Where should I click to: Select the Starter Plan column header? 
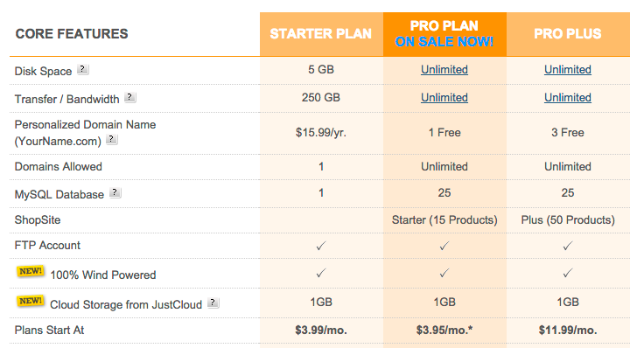pos(321,34)
